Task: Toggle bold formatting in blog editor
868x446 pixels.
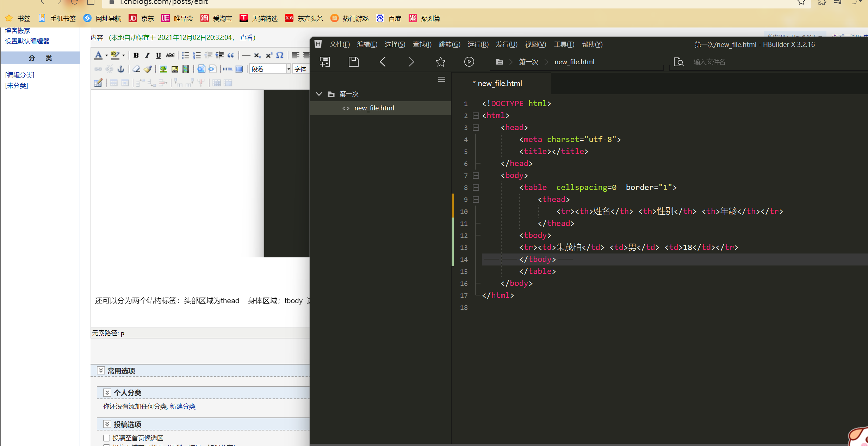Action: click(136, 55)
